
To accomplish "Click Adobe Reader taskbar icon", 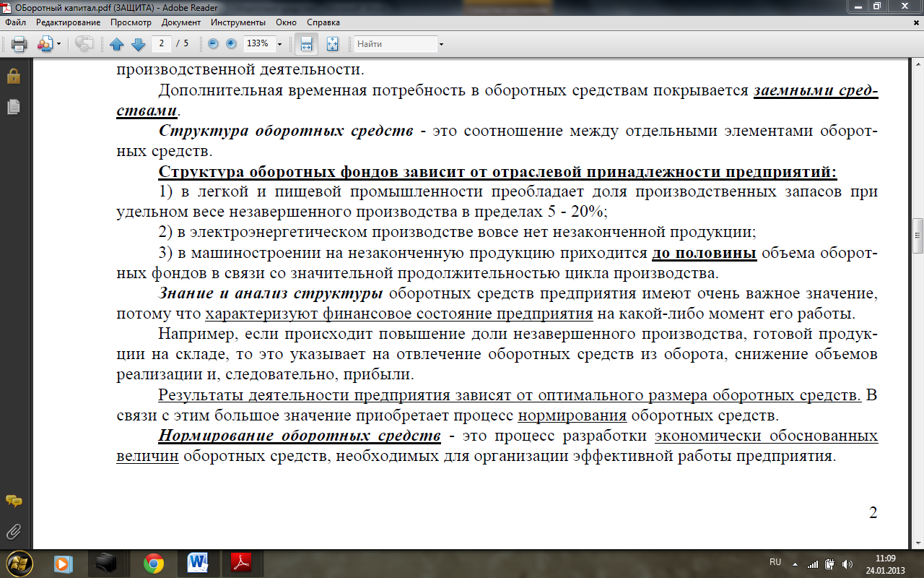I will [x=240, y=563].
